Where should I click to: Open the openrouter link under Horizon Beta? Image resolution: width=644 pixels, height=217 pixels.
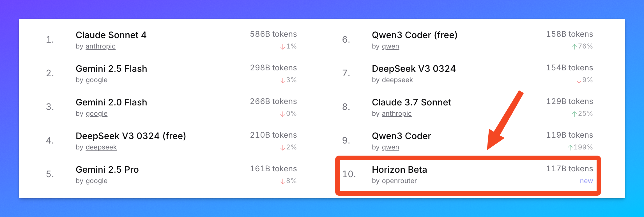coord(399,181)
